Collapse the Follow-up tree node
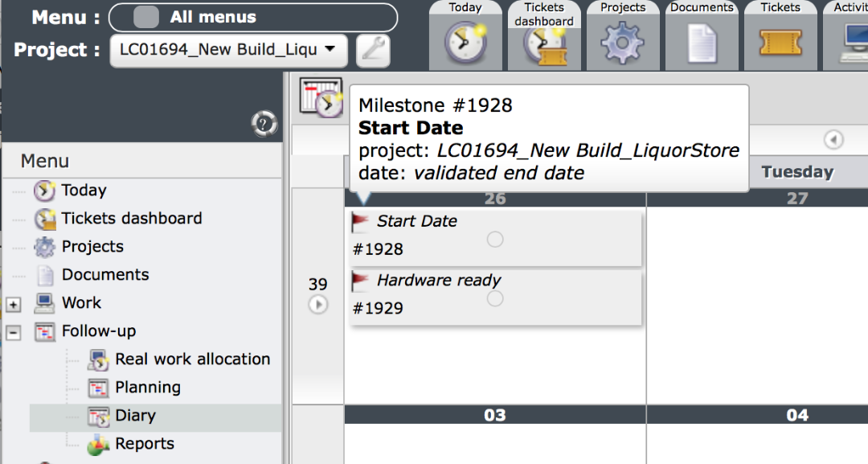 [x=13, y=332]
